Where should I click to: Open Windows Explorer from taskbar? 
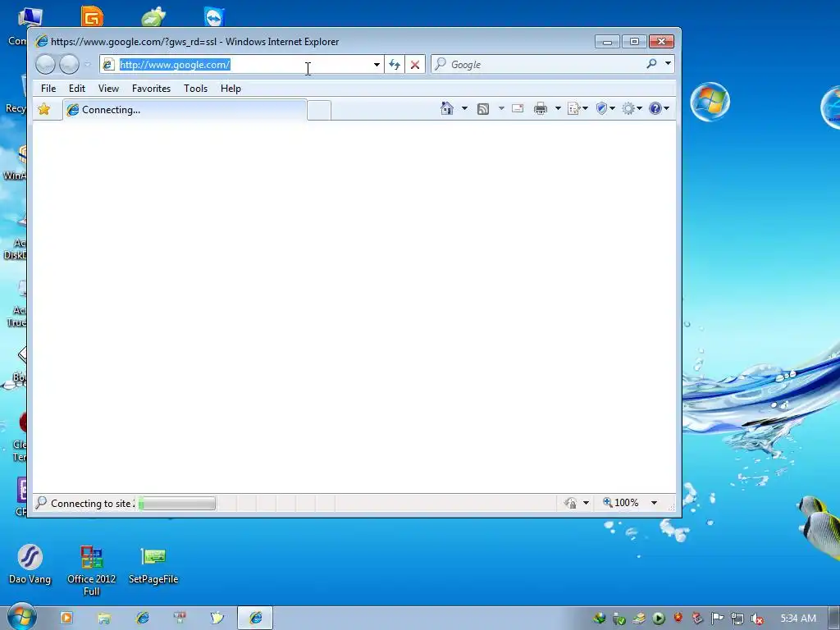(104, 619)
